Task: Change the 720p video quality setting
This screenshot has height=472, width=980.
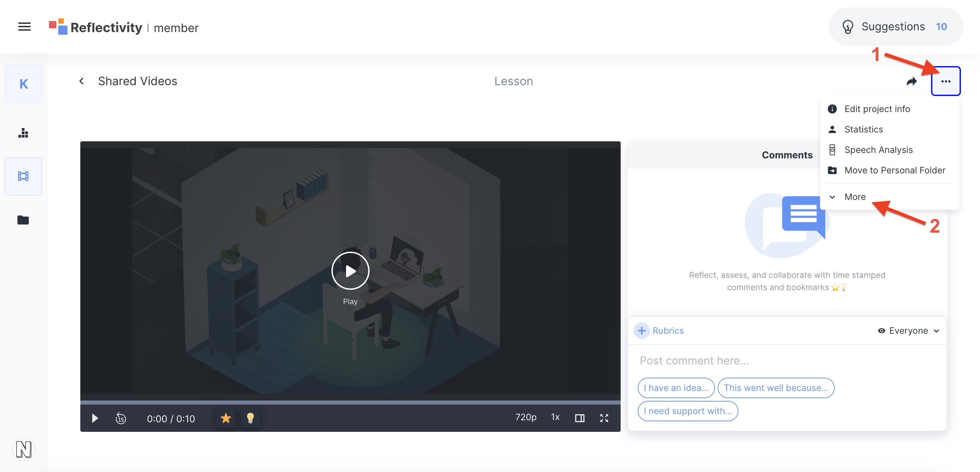Action: pyautogui.click(x=525, y=417)
